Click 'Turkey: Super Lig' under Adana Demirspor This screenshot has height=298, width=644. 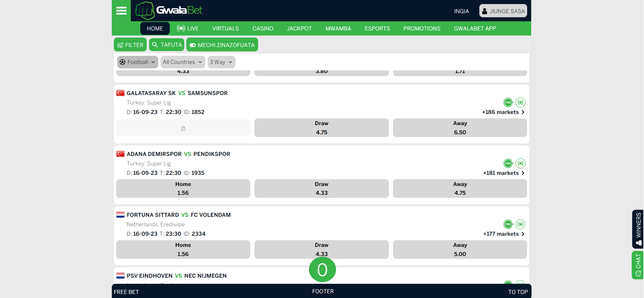[149, 163]
